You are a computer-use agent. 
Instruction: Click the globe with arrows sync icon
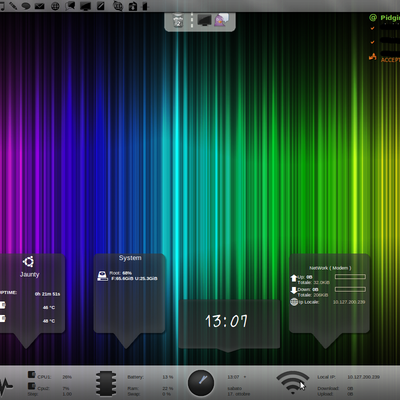[x=118, y=6]
